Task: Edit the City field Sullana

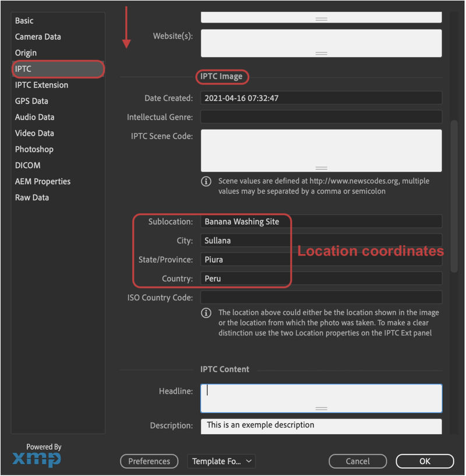Action: tap(321, 241)
